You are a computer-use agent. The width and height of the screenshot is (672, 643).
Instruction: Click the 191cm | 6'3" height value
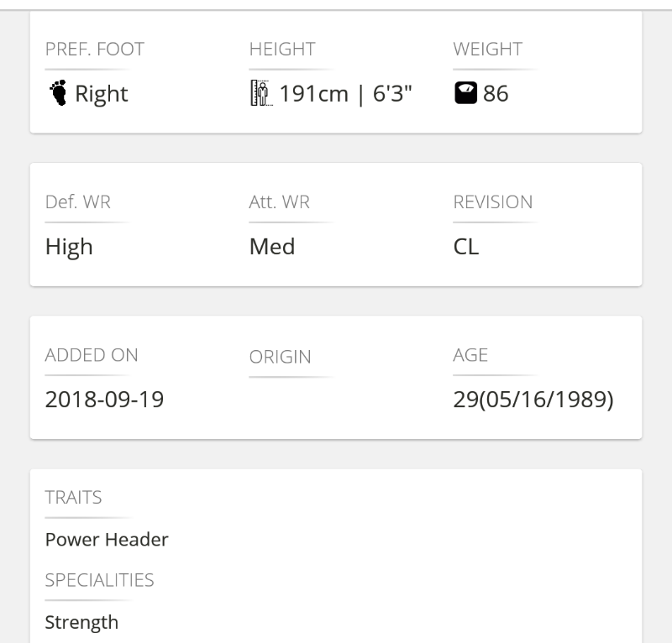click(x=345, y=93)
